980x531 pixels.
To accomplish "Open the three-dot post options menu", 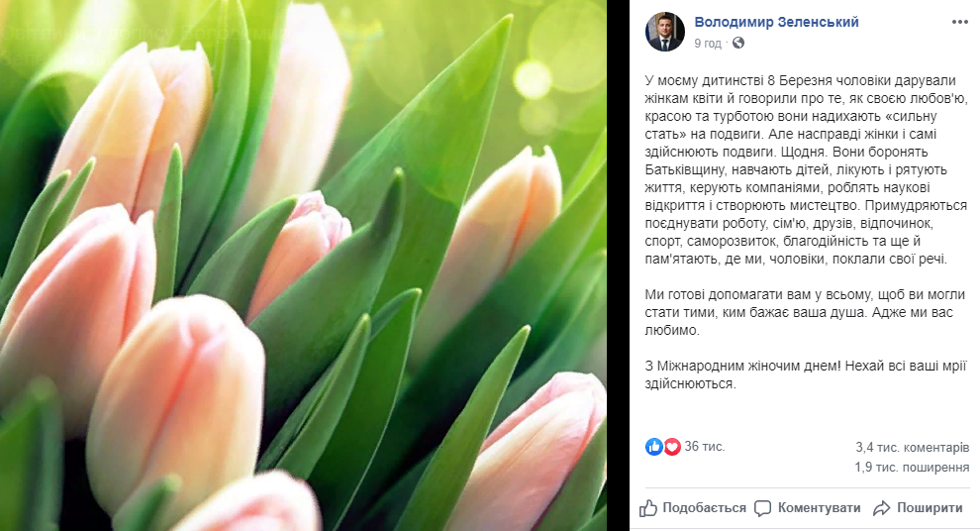I will pyautogui.click(x=959, y=22).
